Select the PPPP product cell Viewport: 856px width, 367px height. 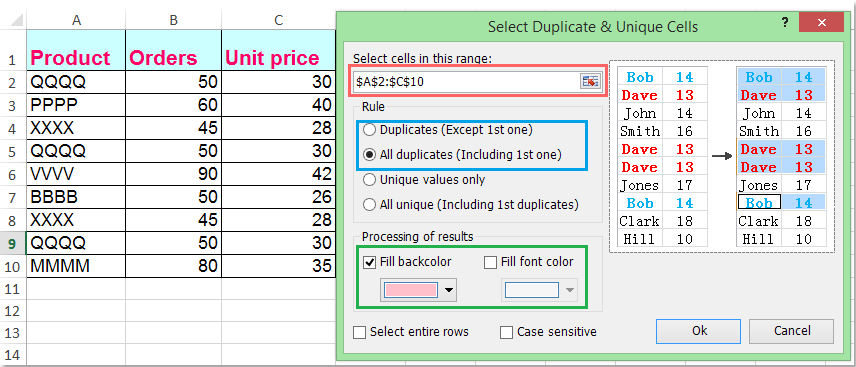pyautogui.click(x=76, y=105)
